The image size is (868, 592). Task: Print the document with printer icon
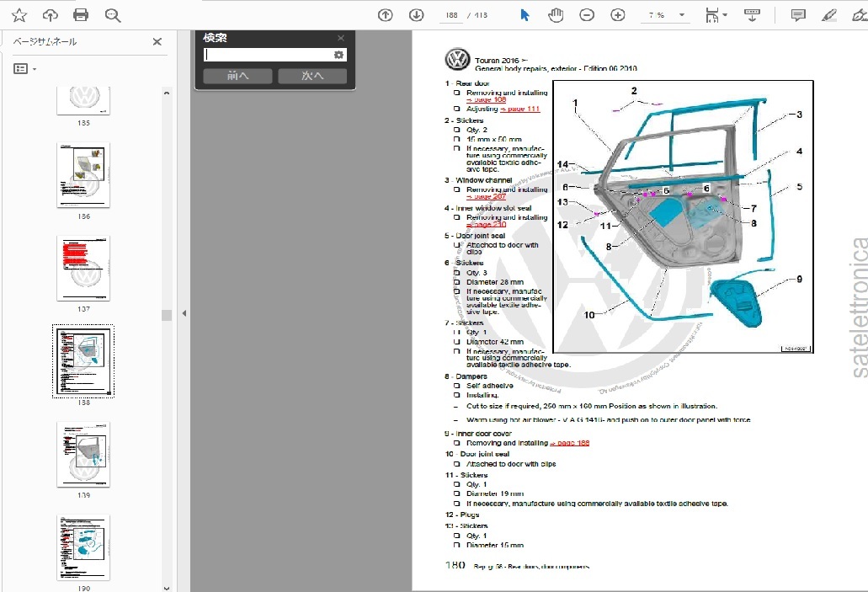[81, 15]
